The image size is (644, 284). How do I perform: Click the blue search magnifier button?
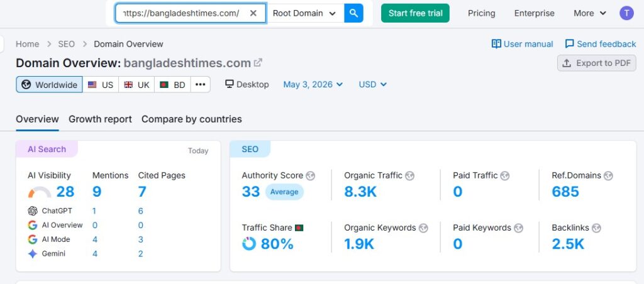pyautogui.click(x=353, y=13)
